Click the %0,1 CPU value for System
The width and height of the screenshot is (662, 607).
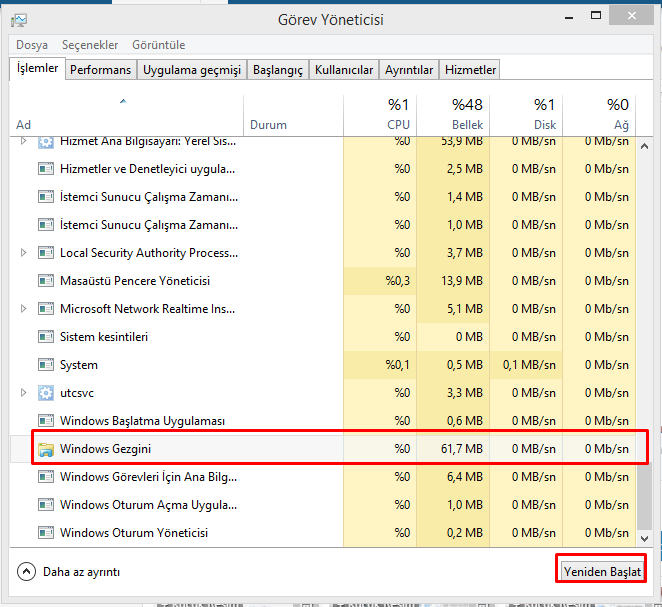(x=398, y=365)
